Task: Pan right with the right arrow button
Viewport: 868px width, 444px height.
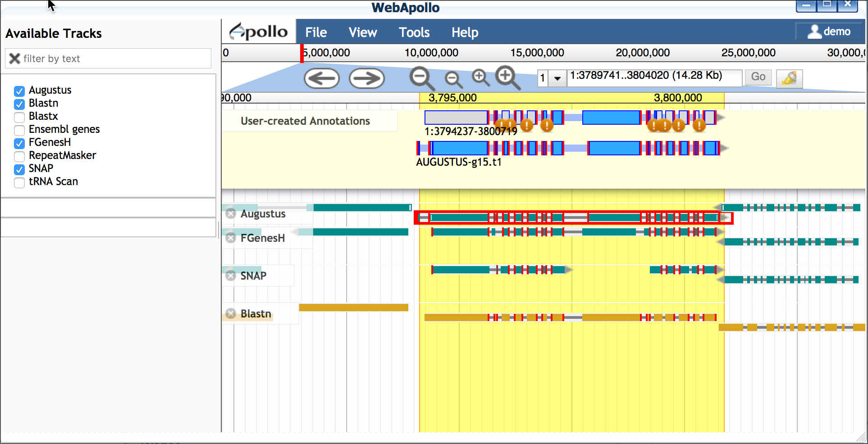Action: pyautogui.click(x=367, y=78)
